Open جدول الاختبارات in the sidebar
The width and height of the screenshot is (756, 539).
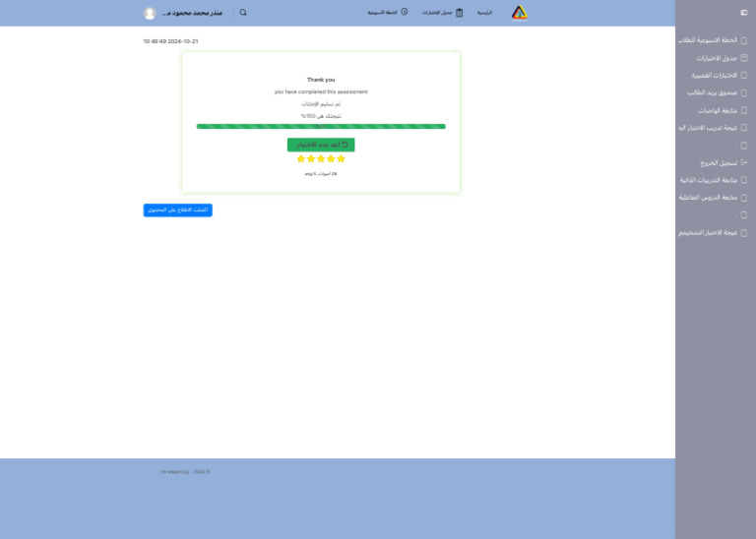pos(722,58)
